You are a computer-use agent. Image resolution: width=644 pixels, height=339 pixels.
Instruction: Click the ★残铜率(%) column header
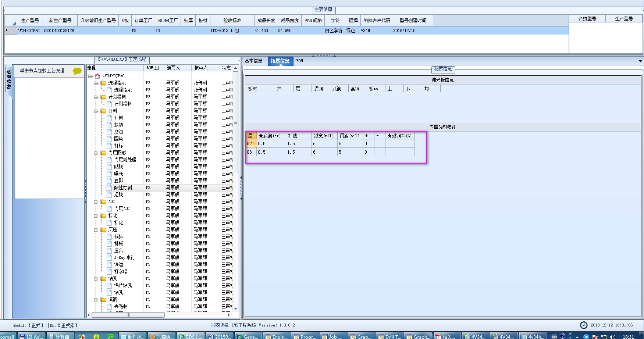400,136
